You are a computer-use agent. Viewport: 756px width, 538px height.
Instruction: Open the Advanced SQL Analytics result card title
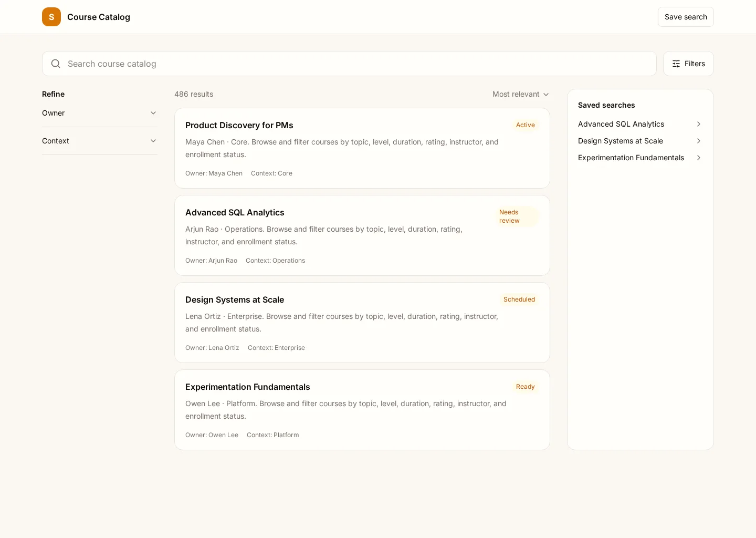point(235,212)
